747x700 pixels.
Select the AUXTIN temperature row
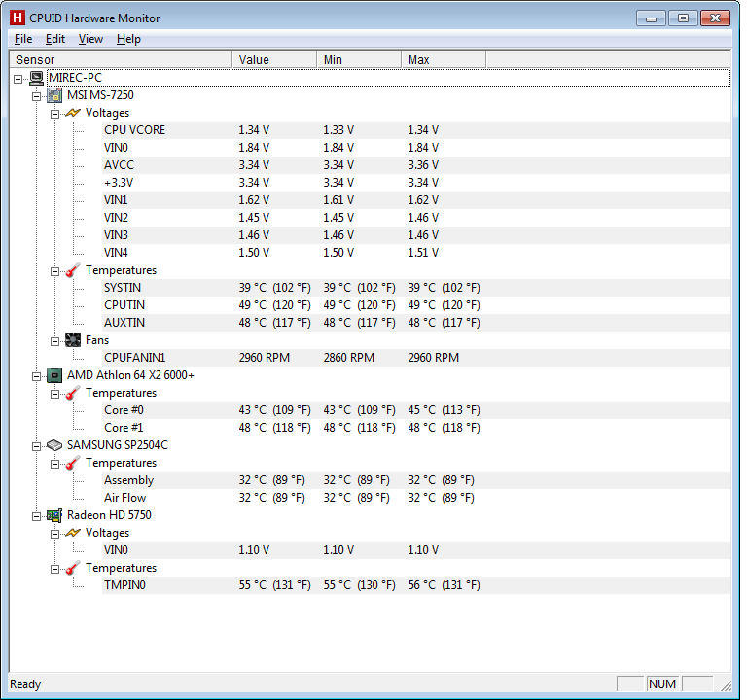[x=416, y=323]
